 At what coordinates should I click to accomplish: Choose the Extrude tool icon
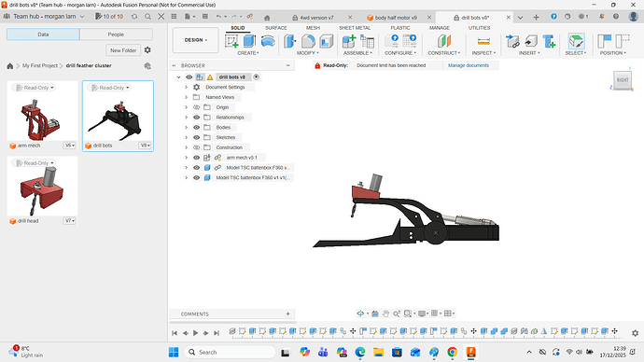tap(249, 41)
